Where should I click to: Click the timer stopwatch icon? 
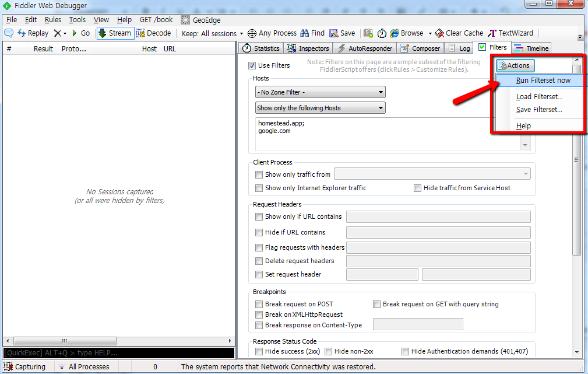pos(382,33)
